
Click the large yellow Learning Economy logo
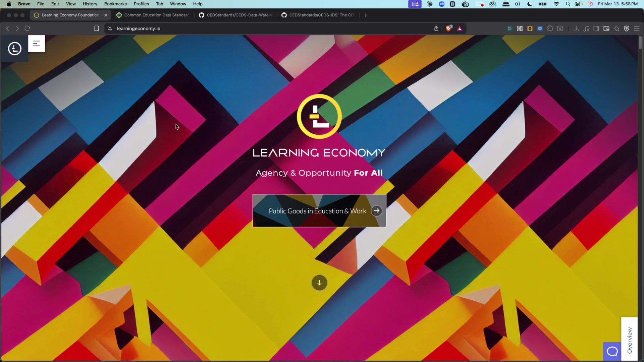click(x=319, y=116)
